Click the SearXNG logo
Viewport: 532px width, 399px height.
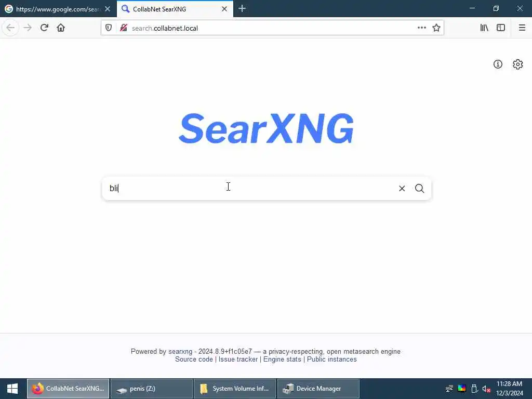(267, 128)
